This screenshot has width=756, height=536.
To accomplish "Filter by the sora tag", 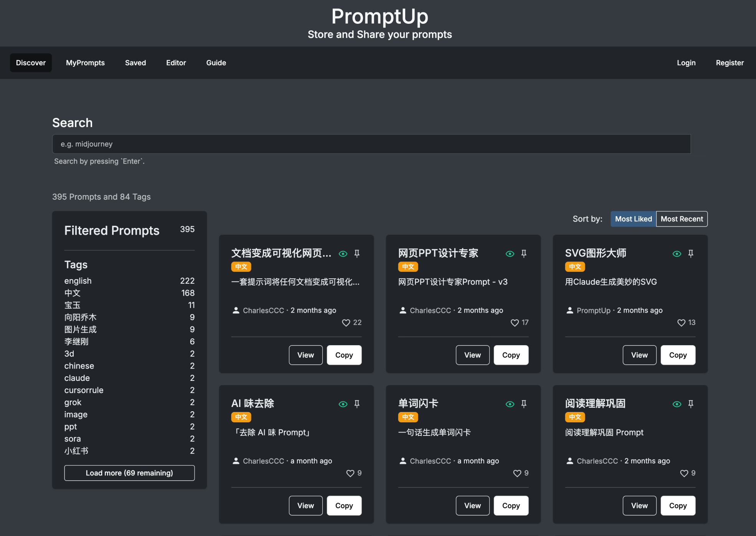I will pos(129,439).
